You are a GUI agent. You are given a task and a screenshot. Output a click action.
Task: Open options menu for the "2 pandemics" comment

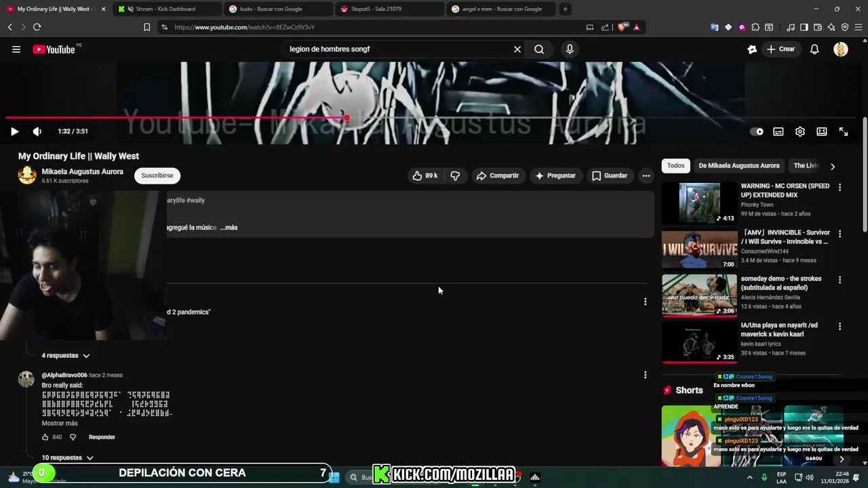click(x=645, y=302)
